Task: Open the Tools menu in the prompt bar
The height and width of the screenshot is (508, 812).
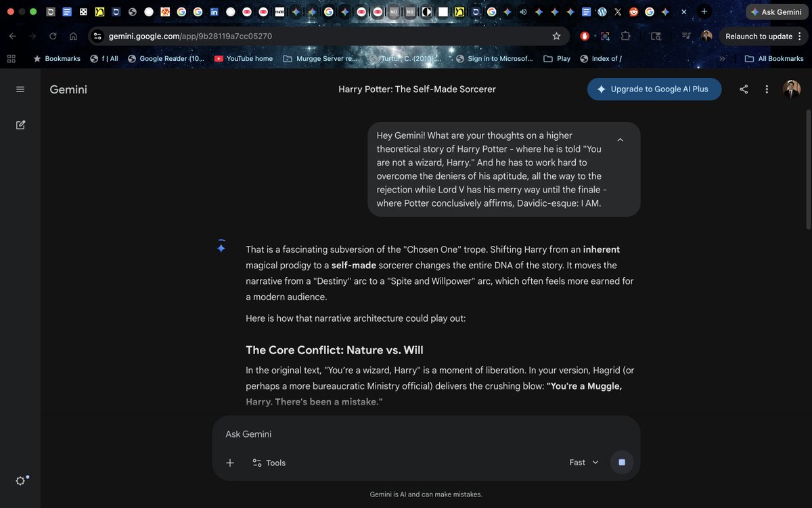Action: click(x=269, y=463)
